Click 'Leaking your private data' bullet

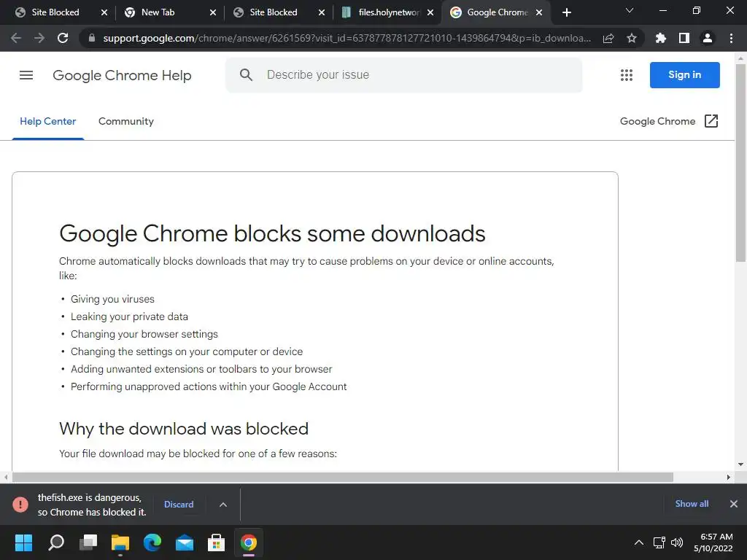(x=129, y=316)
